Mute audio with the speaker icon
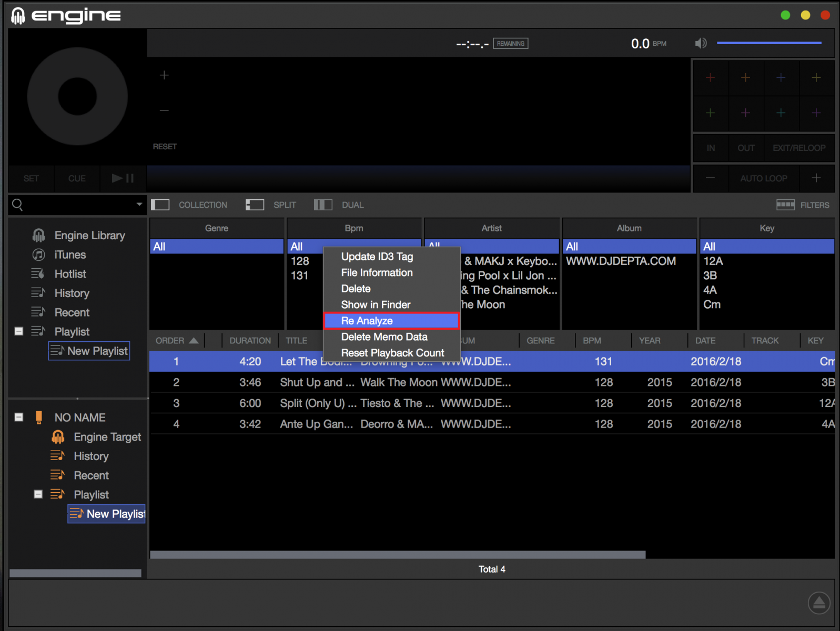The height and width of the screenshot is (631, 840). [701, 43]
